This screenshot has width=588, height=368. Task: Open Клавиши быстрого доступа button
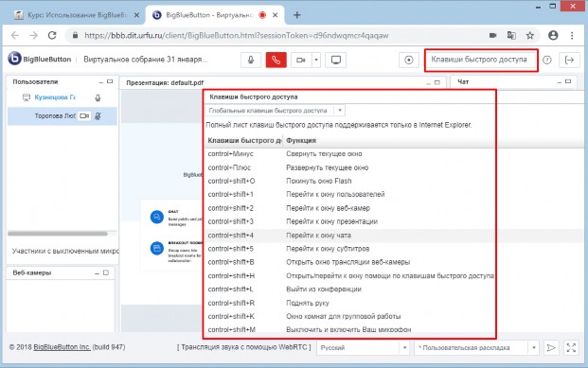[481, 60]
